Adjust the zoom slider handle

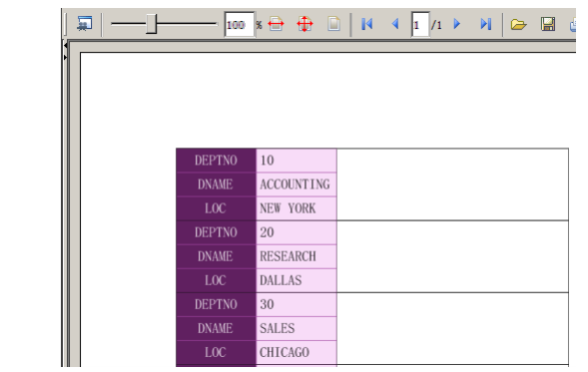click(151, 24)
